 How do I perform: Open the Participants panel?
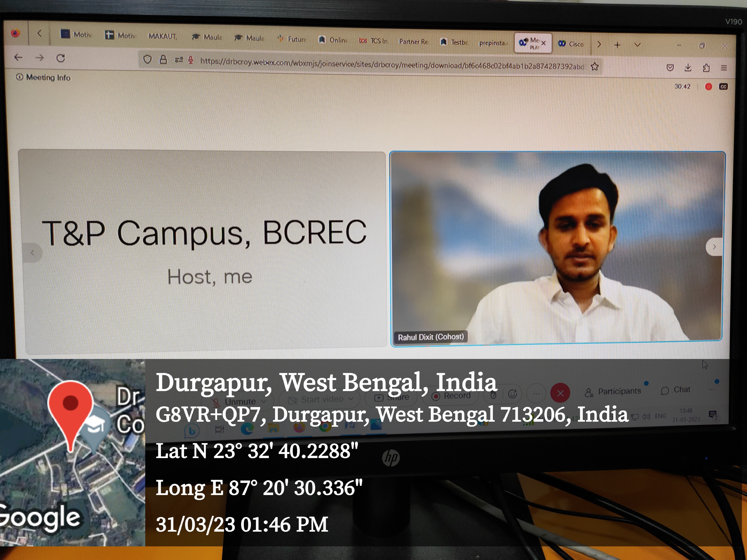(x=613, y=392)
